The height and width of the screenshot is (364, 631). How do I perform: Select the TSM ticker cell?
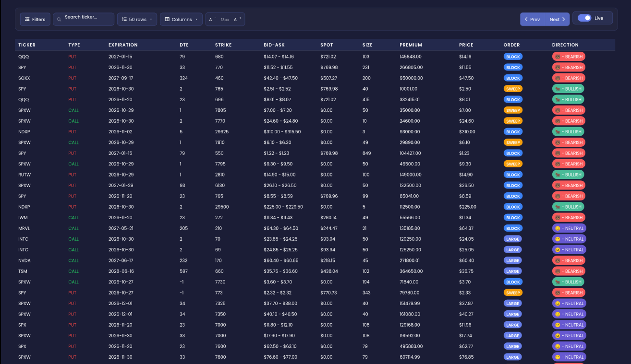tap(22, 271)
